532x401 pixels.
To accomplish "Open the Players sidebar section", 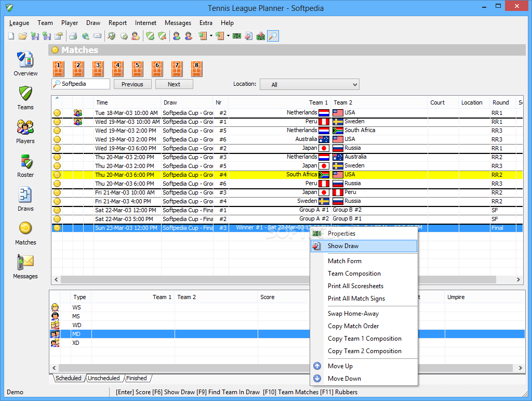I will click(x=25, y=132).
